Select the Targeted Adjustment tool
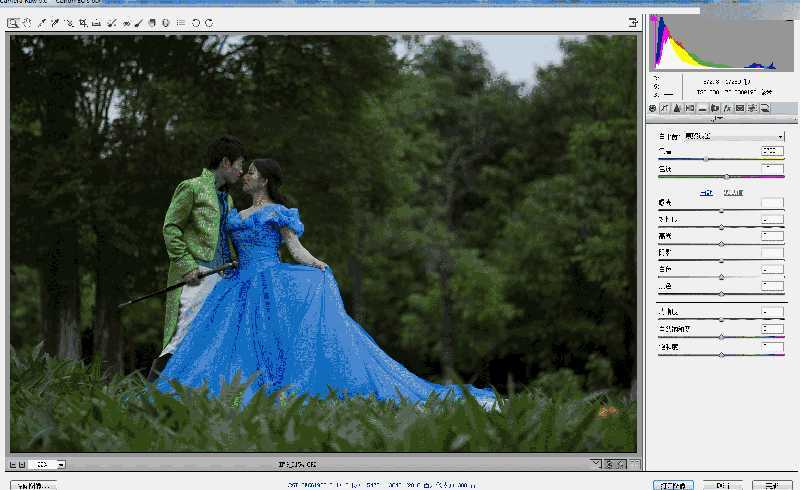The image size is (800, 490). pos(69,23)
